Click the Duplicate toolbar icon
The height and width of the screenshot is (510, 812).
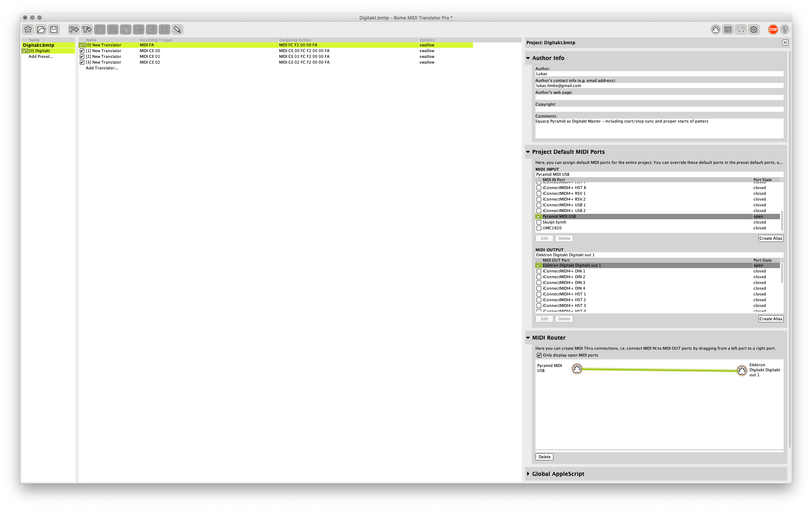coord(100,29)
